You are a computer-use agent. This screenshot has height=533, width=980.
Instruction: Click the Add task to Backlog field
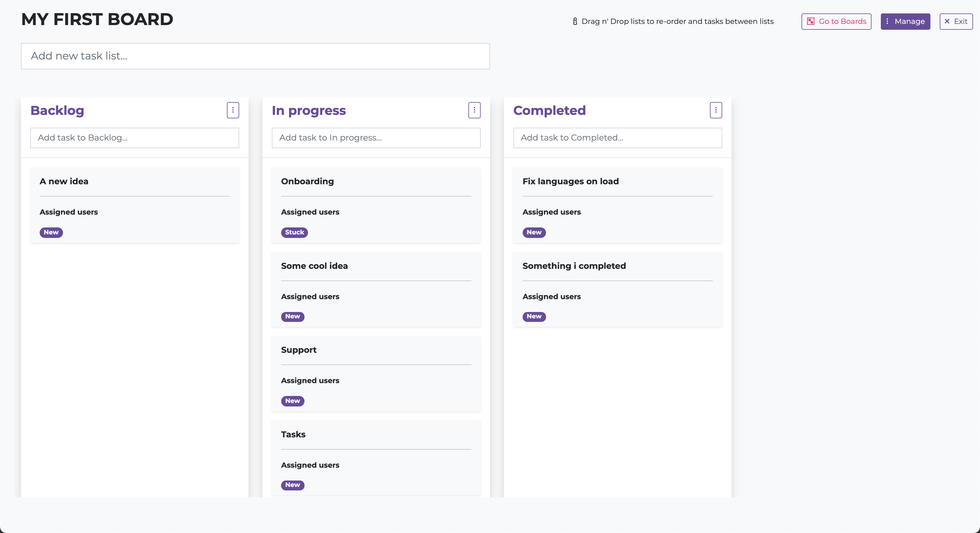pos(134,138)
